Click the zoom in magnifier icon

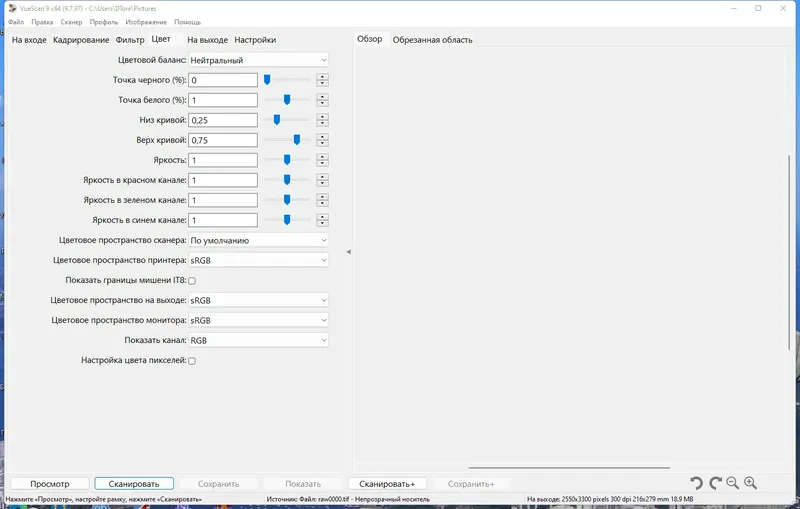pyautogui.click(x=751, y=483)
